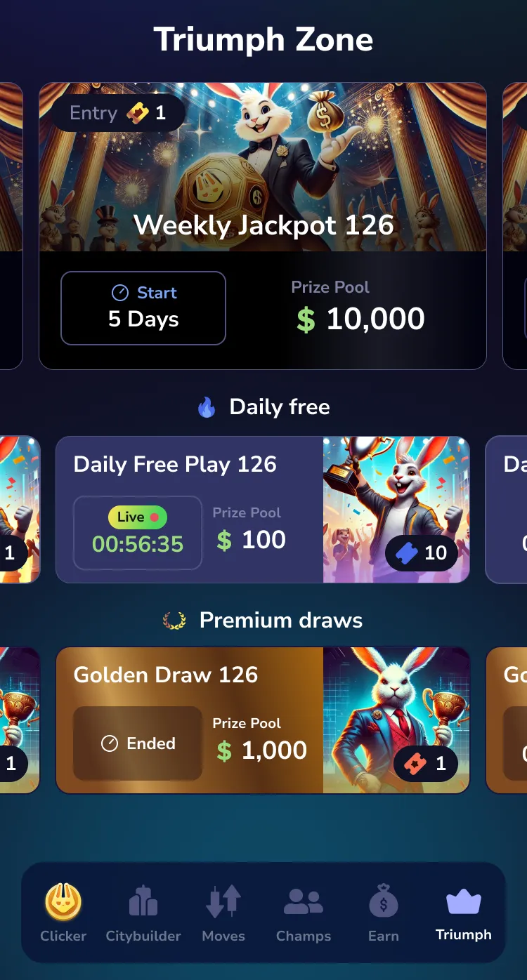This screenshot has height=980, width=527.
Task: Tap the Daily Free Play rabbit image
Action: pos(396,510)
